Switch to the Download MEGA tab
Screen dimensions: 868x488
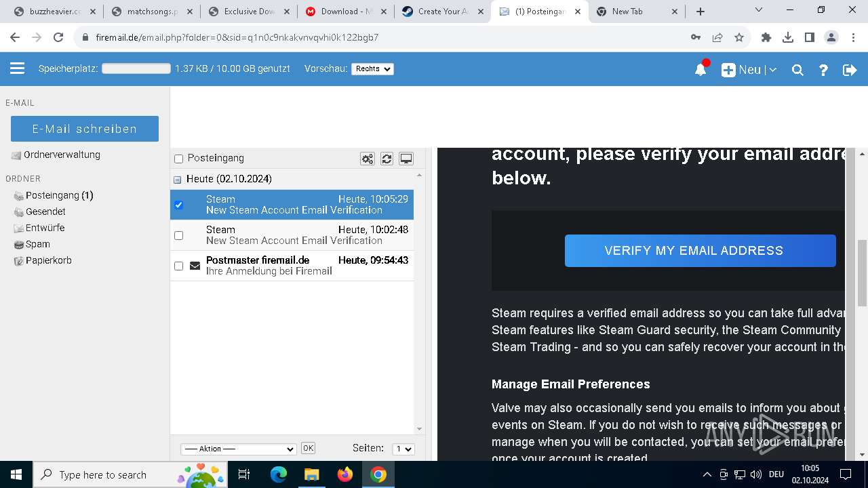(x=346, y=12)
